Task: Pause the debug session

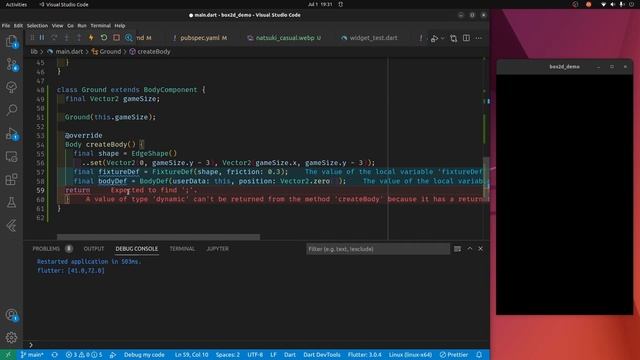Action: [x=42, y=38]
